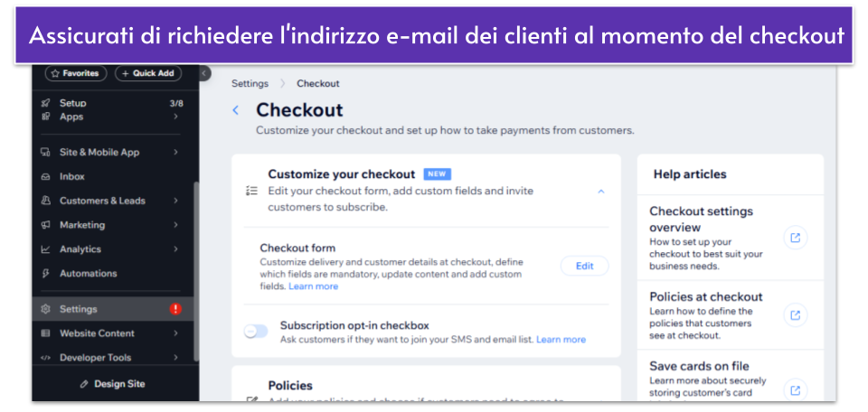The width and height of the screenshot is (868, 412).
Task: Expand the Customers & Leads submenu
Action: click(175, 201)
